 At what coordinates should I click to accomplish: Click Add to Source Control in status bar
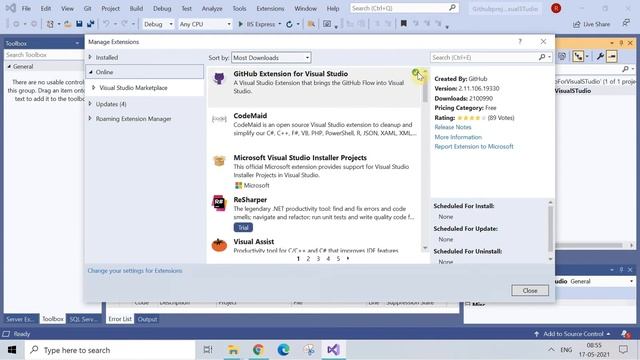pos(573,334)
